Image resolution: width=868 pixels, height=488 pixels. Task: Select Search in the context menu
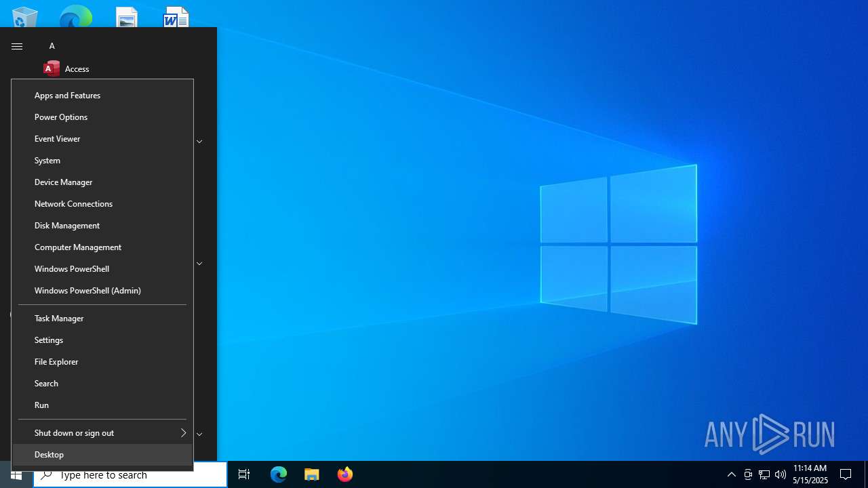[102, 384]
